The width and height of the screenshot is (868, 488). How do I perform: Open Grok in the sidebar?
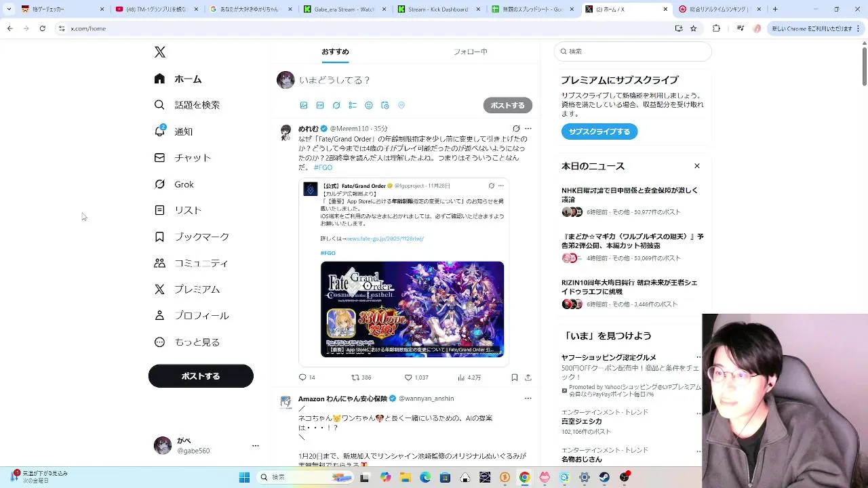coord(174,184)
